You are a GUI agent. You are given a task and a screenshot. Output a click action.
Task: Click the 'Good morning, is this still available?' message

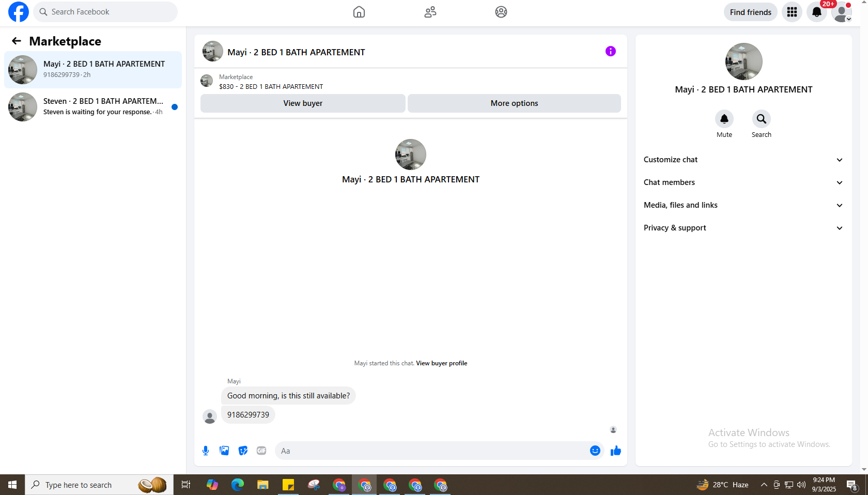tap(288, 396)
